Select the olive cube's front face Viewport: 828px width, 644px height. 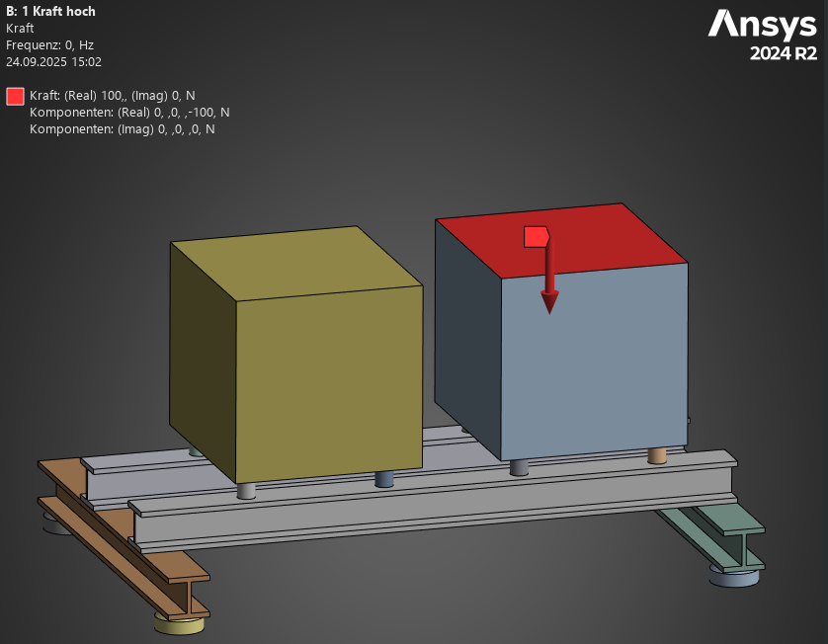click(328, 380)
